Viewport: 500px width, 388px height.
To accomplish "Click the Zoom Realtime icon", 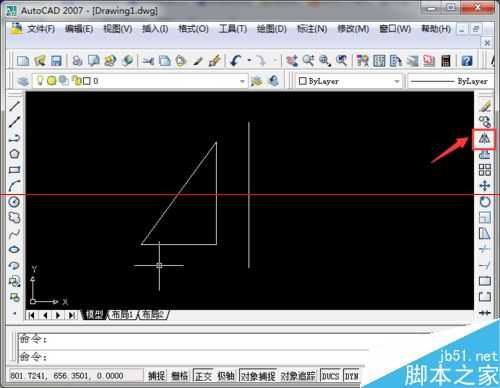I will pyautogui.click(x=308, y=61).
